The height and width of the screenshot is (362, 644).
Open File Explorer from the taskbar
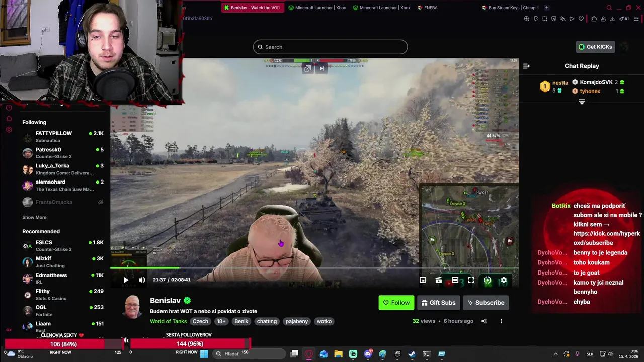click(x=338, y=354)
